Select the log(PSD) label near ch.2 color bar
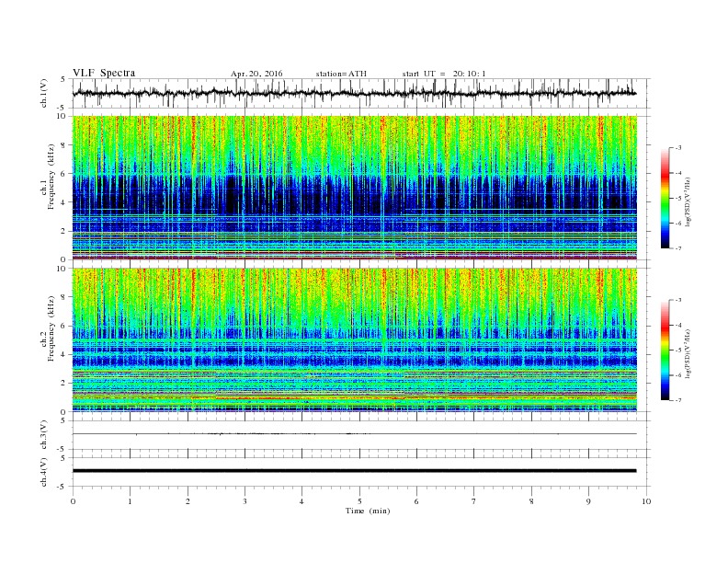Screen dimensions: 728x563 pyautogui.click(x=688, y=353)
